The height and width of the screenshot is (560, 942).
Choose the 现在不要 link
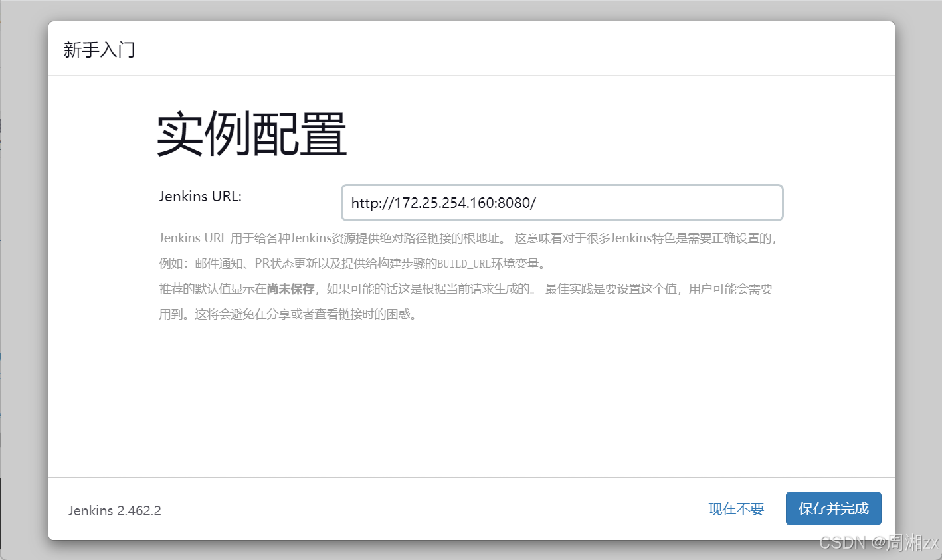coord(736,509)
